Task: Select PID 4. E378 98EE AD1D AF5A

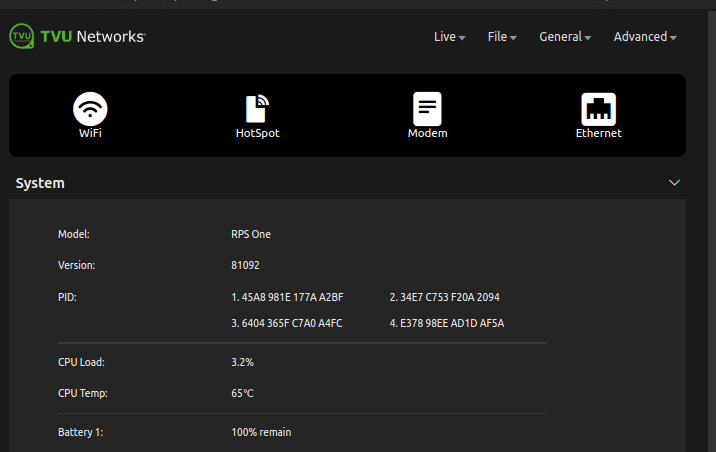Action: coord(447,323)
